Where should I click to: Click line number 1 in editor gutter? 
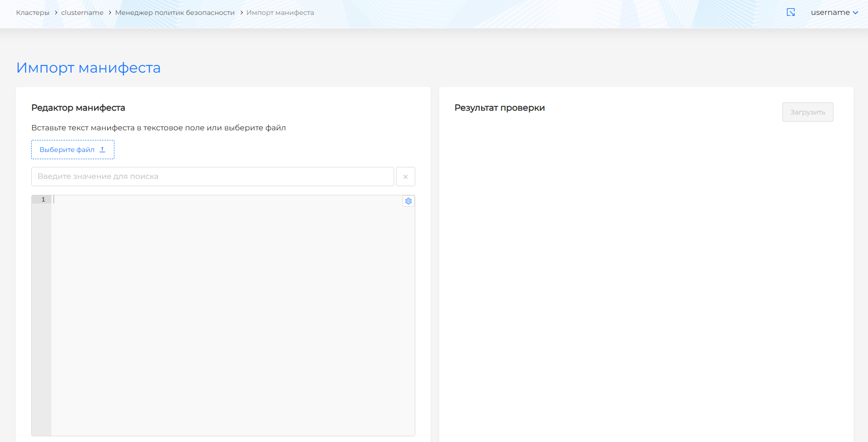click(43, 200)
